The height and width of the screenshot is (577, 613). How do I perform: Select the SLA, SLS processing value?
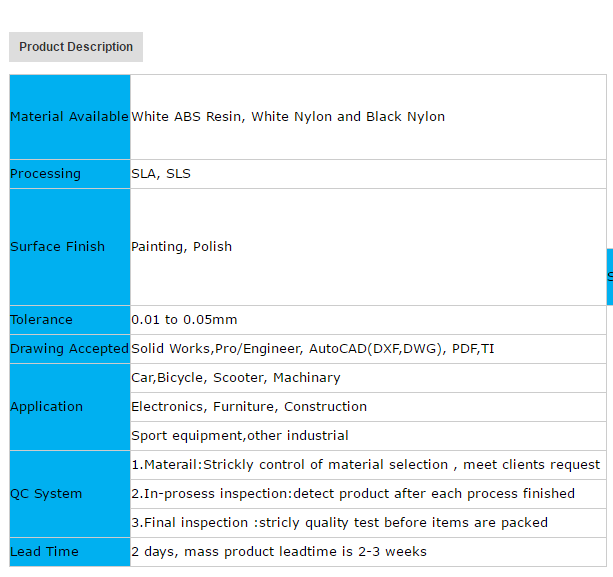pos(161,174)
